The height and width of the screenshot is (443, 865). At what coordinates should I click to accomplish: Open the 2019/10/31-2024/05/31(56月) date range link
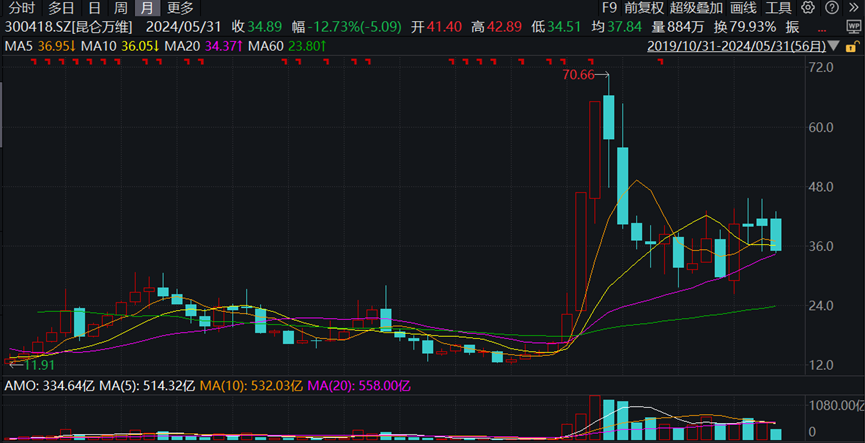736,47
